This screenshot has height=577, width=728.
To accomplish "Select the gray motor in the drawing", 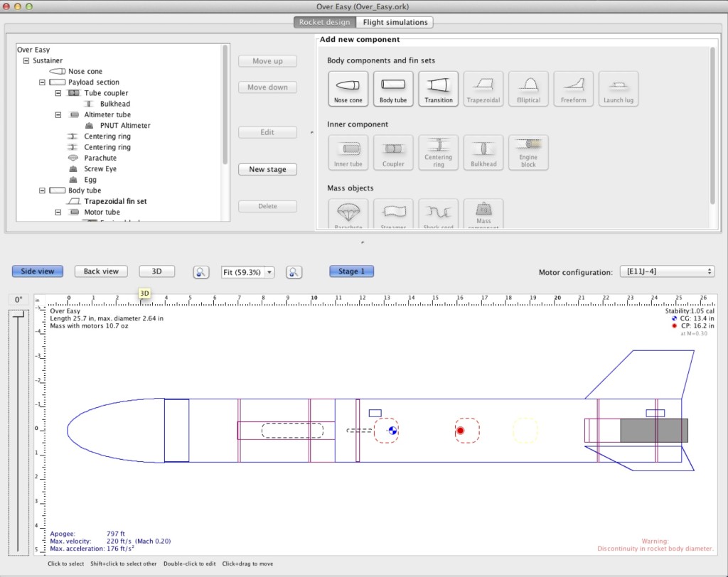I will (x=654, y=431).
